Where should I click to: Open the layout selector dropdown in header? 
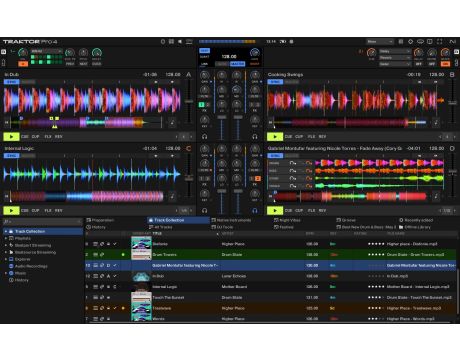[x=380, y=42]
